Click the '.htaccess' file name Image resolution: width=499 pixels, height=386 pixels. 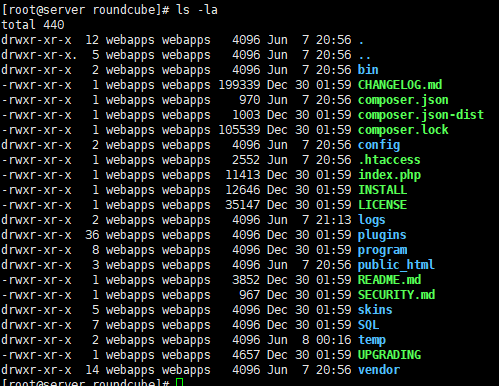(x=389, y=160)
